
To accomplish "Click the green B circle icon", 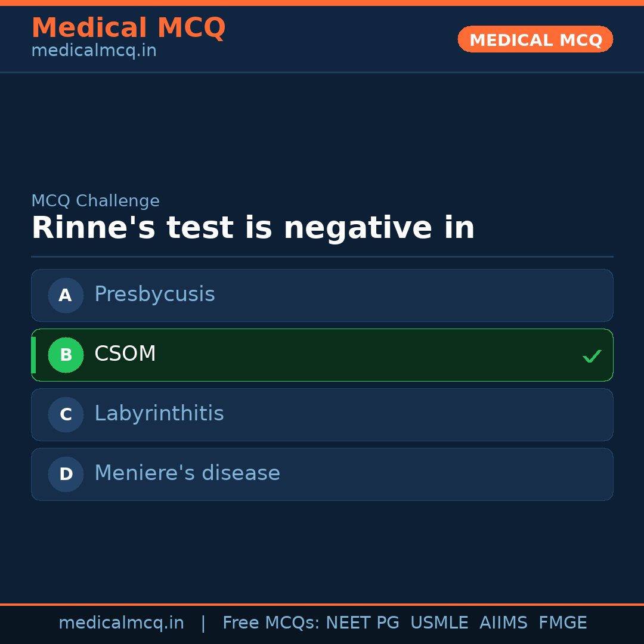I will click(x=66, y=355).
